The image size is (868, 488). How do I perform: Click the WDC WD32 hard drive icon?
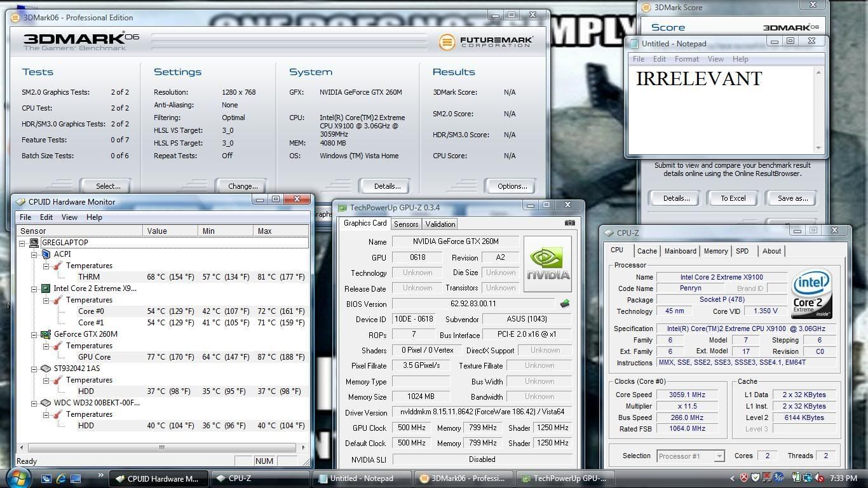(46, 403)
